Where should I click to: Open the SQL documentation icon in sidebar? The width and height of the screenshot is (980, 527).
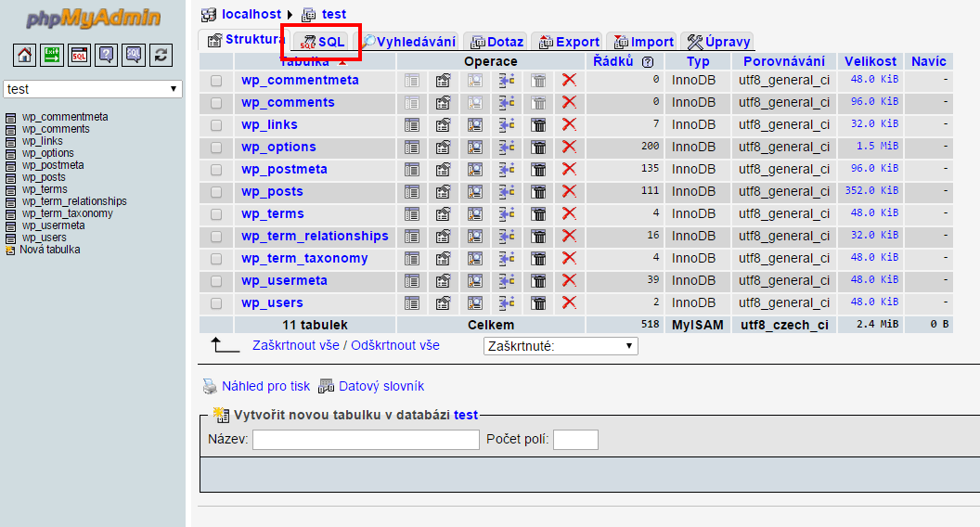[134, 55]
